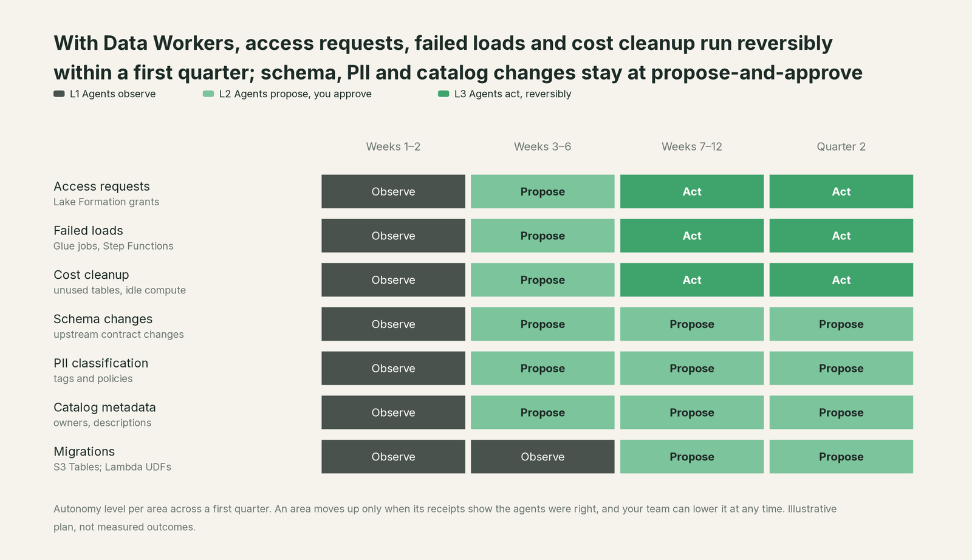Screen dimensions: 972x560
Task: Click the 'L1 Agents observe' legend label
Action: pos(113,94)
